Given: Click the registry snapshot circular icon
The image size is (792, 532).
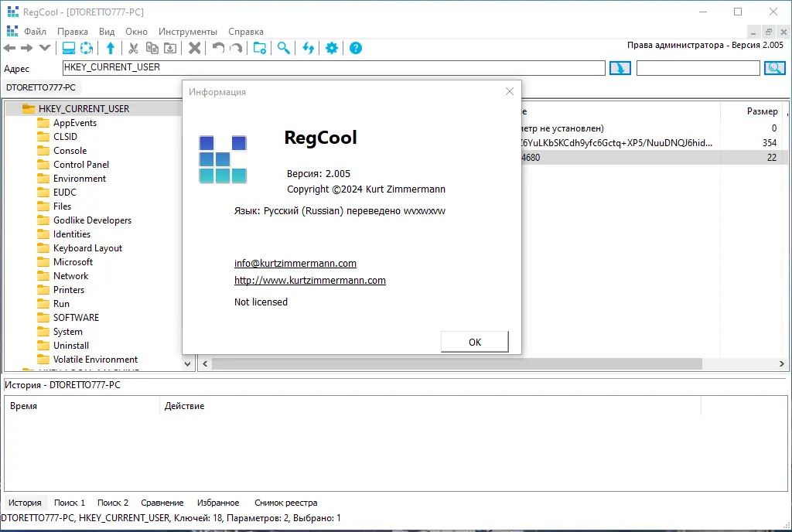Looking at the screenshot, I should coord(87,48).
